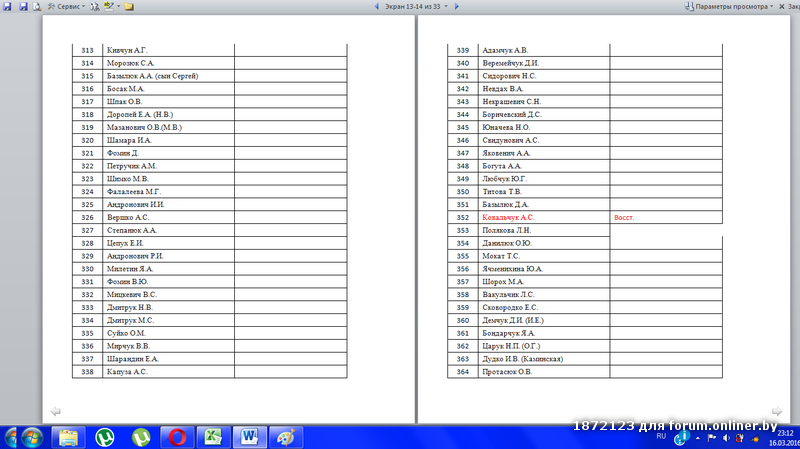Select the name Демчук Д.И. (И.Е.)
800x449 pixels.
(x=513, y=320)
